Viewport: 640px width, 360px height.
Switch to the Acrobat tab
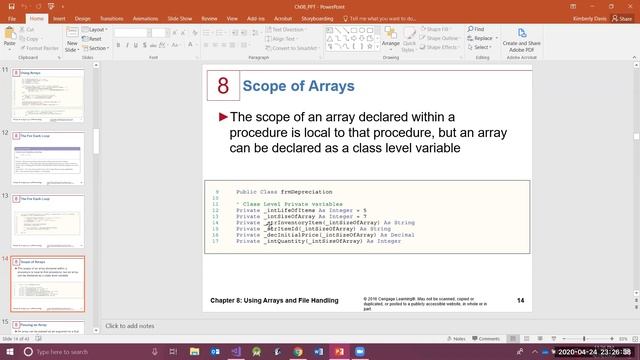click(x=283, y=19)
